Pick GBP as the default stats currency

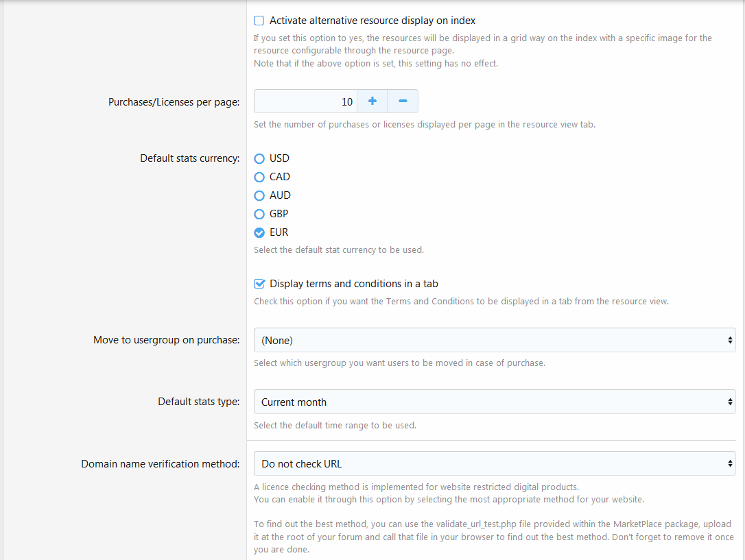(259, 214)
